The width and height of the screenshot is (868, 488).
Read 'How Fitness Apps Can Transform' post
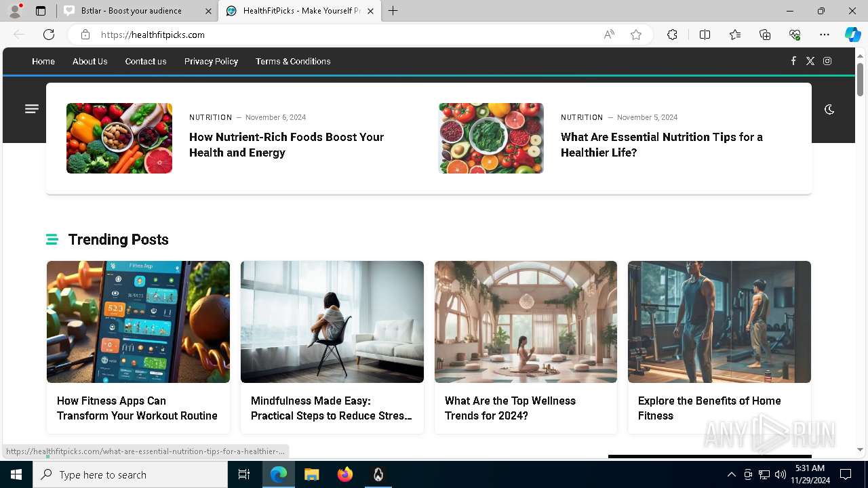(137, 408)
